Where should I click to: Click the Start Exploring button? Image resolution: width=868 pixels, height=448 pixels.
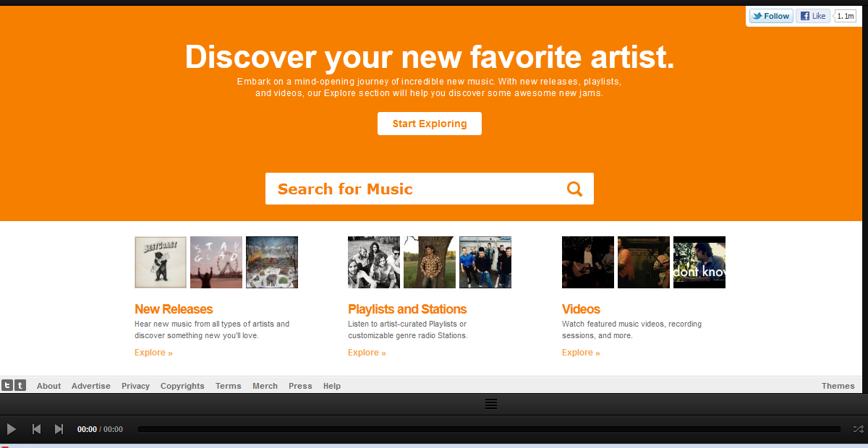coord(430,124)
